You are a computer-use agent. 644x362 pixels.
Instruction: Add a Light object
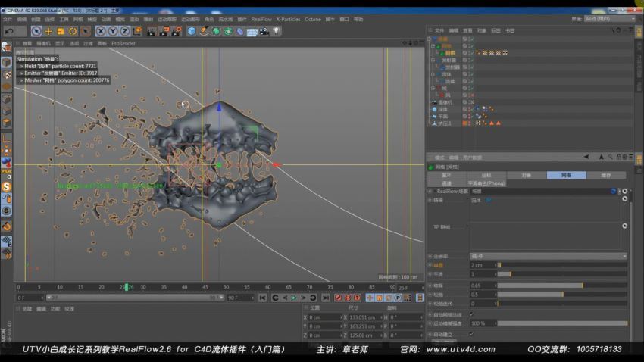276,31
